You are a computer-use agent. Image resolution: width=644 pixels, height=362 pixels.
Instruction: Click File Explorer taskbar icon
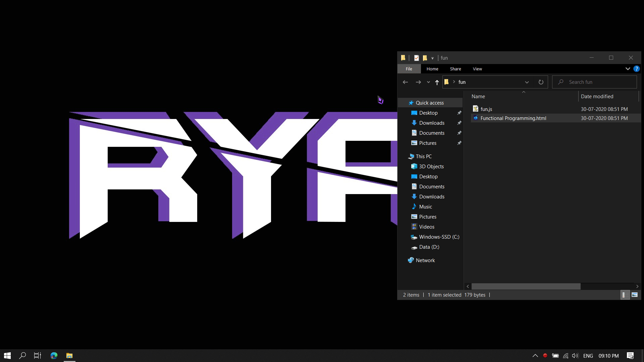(69, 356)
